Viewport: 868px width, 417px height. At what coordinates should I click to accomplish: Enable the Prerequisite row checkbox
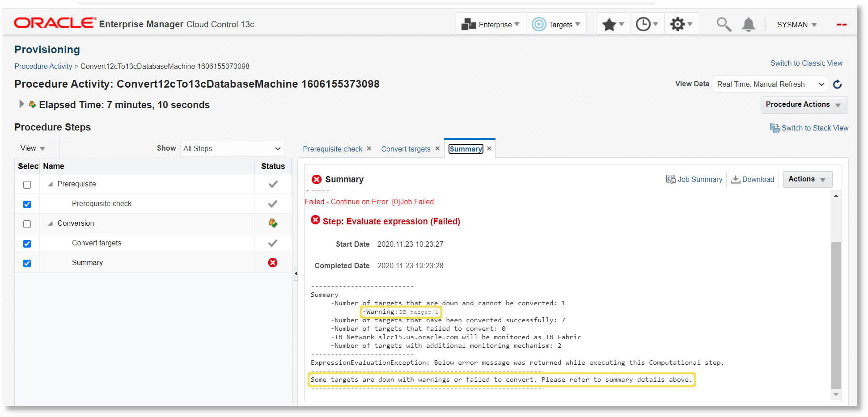(27, 185)
